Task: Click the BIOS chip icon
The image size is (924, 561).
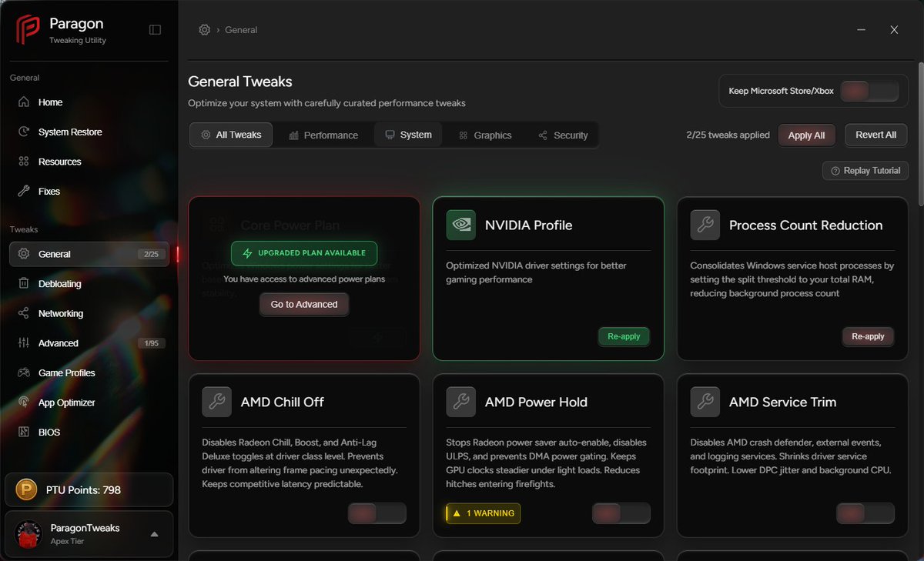Action: pos(24,432)
